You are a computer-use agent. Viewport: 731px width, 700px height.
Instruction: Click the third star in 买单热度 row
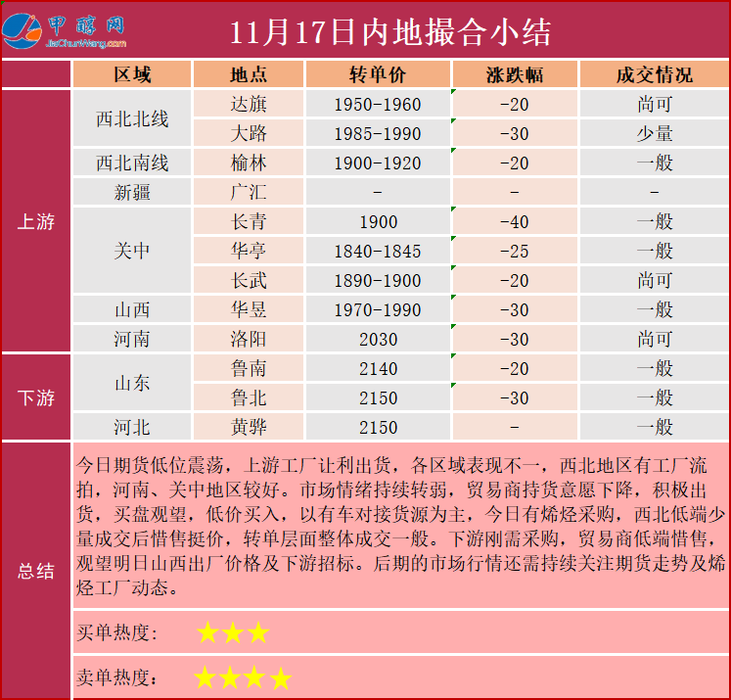tap(257, 632)
